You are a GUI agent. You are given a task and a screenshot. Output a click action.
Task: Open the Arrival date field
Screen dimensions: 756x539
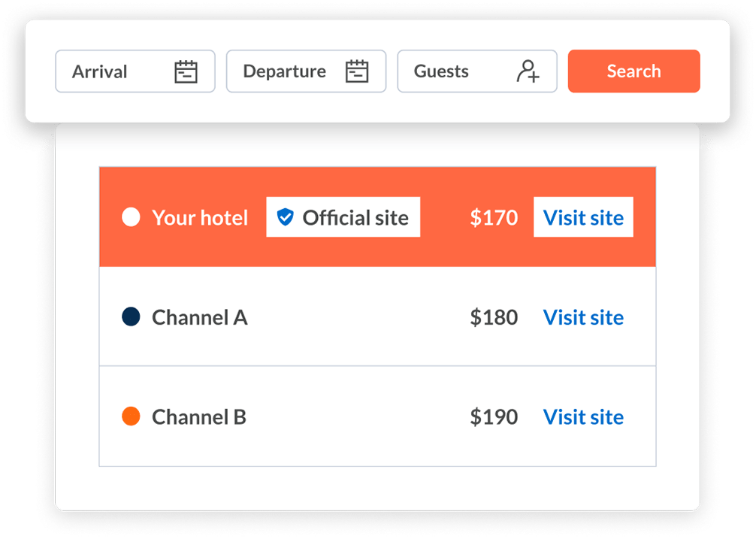click(x=135, y=71)
